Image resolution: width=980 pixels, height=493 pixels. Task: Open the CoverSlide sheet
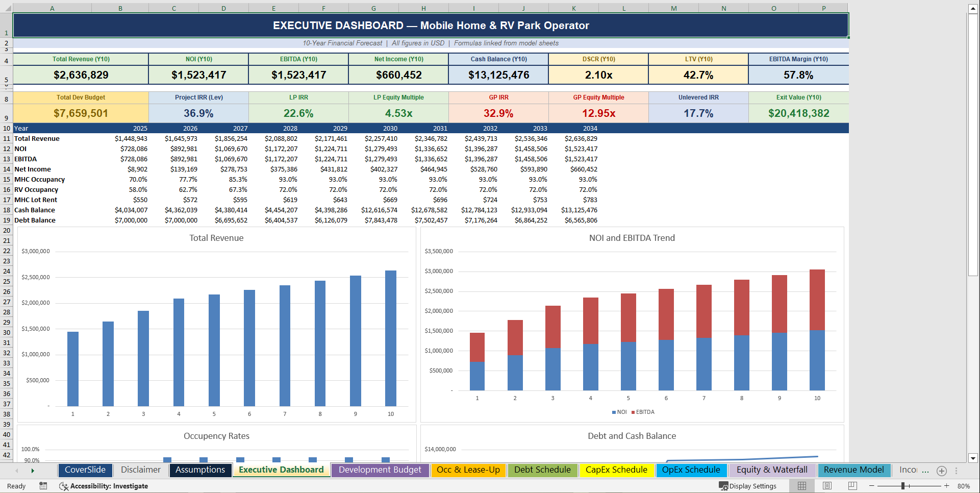click(85, 470)
